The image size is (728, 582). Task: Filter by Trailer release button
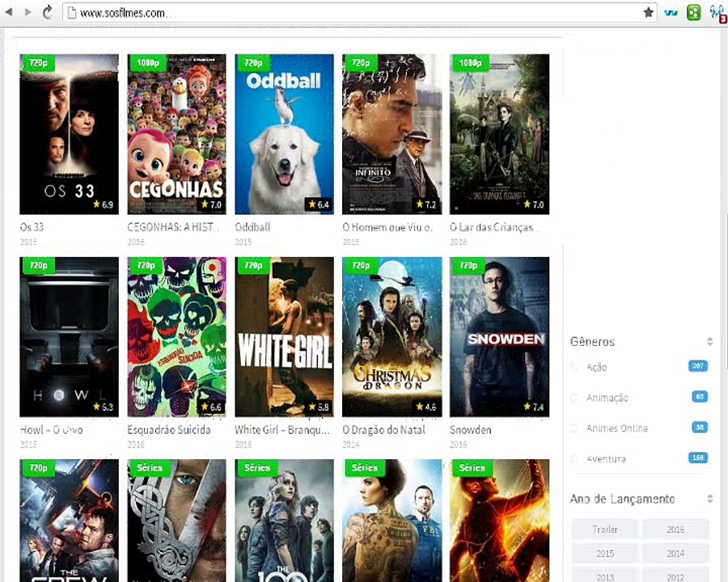click(x=605, y=529)
